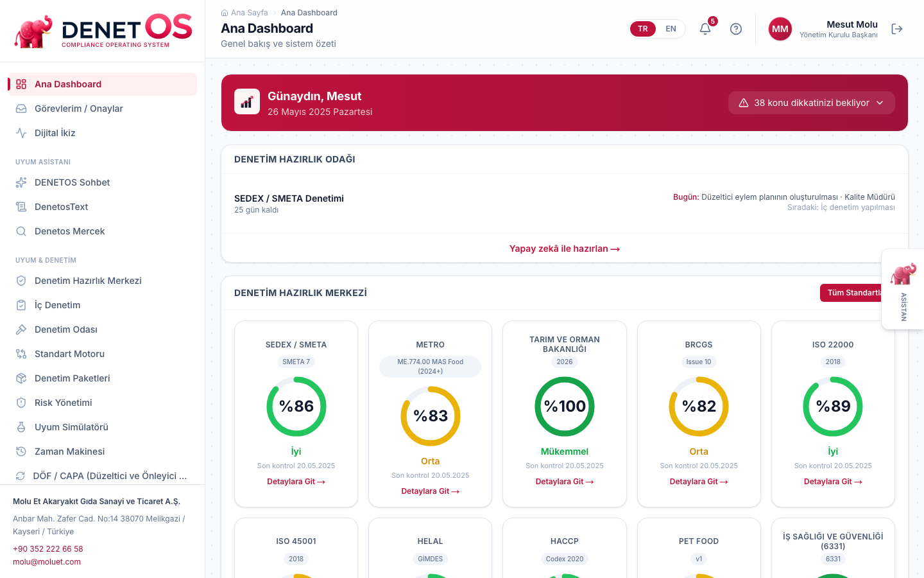Image resolution: width=924 pixels, height=578 pixels.
Task: Click the SEDEX / SMETA Denetimi heading
Action: [x=289, y=198]
